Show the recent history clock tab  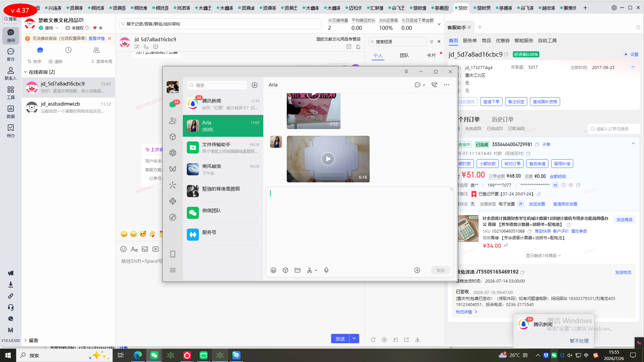tap(68, 50)
